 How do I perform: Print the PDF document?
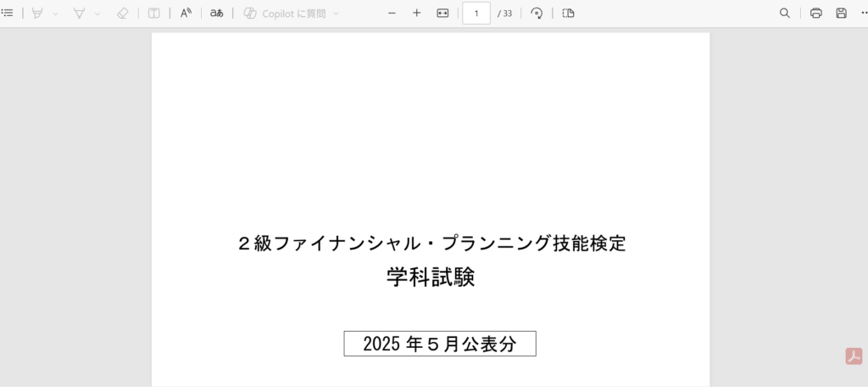(x=815, y=14)
